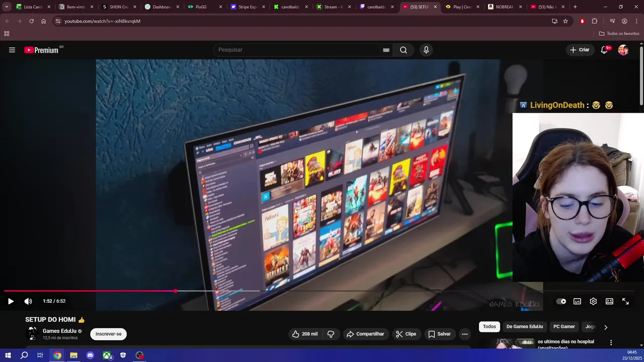This screenshot has height=362, width=644.
Task: Toggle autoplay switch in player
Action: coord(561,301)
